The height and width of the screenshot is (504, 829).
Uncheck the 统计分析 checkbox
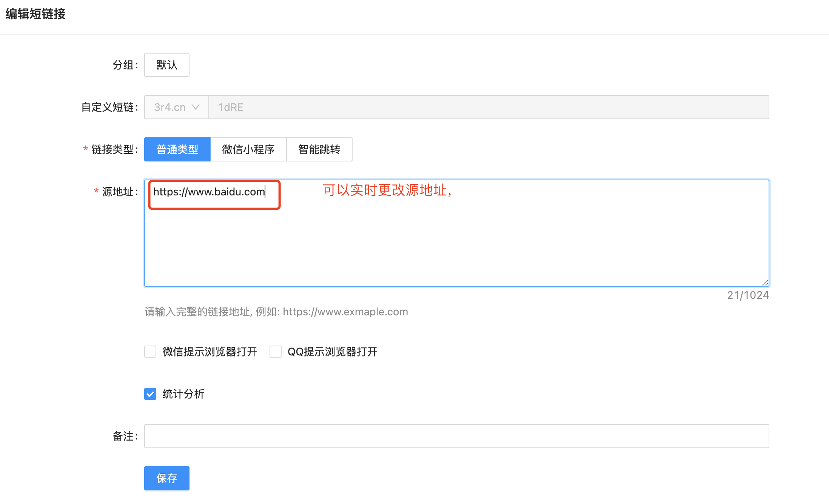(x=150, y=394)
